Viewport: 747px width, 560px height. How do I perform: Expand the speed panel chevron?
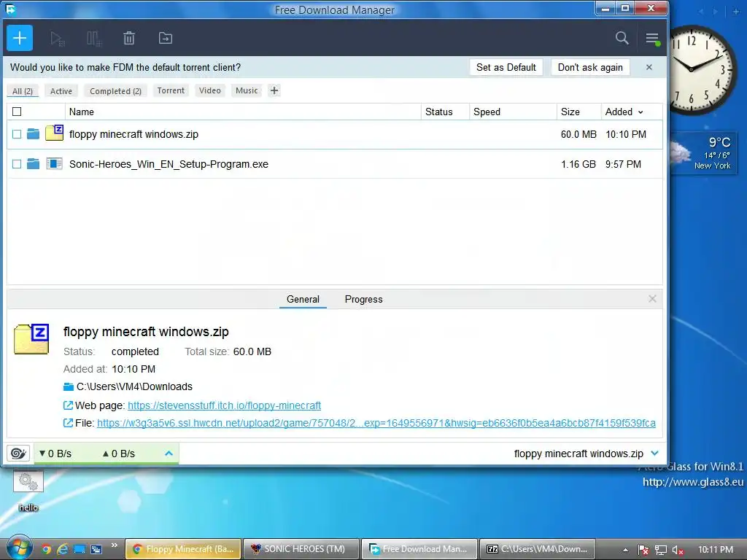coord(169,454)
